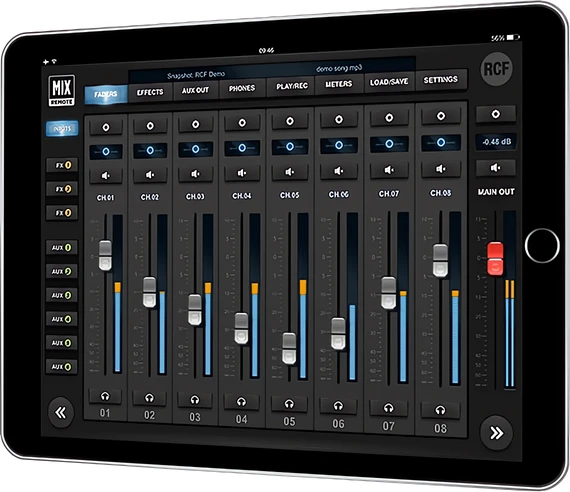Viewport: 570px width, 492px height.
Task: Mute the Main Out speaker icon
Action: (495, 168)
